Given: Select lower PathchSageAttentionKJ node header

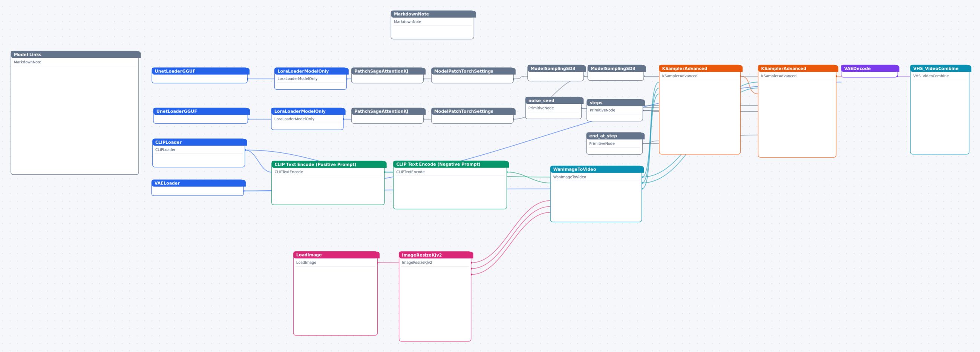Looking at the screenshot, I should [x=389, y=111].
